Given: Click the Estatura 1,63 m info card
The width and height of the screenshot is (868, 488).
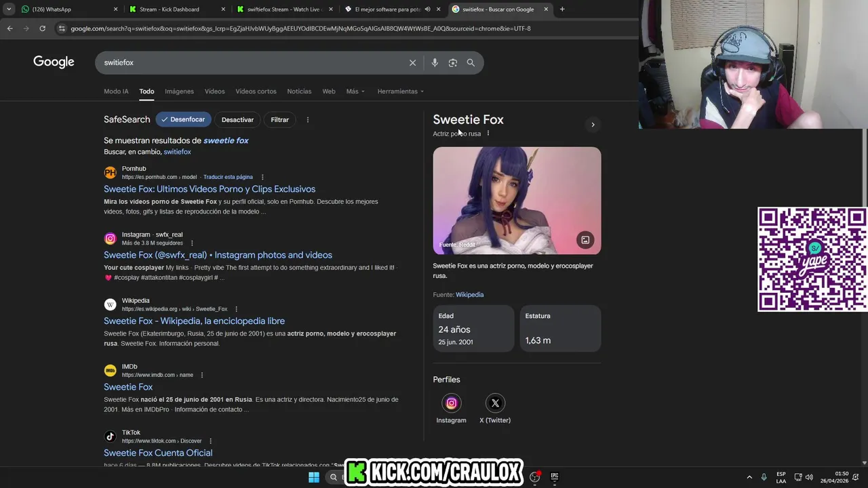Looking at the screenshot, I should click(x=560, y=329).
